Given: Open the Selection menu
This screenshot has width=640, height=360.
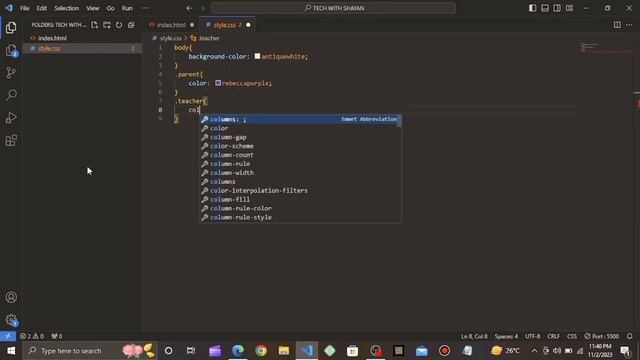Looking at the screenshot, I should pyautogui.click(x=66, y=8).
